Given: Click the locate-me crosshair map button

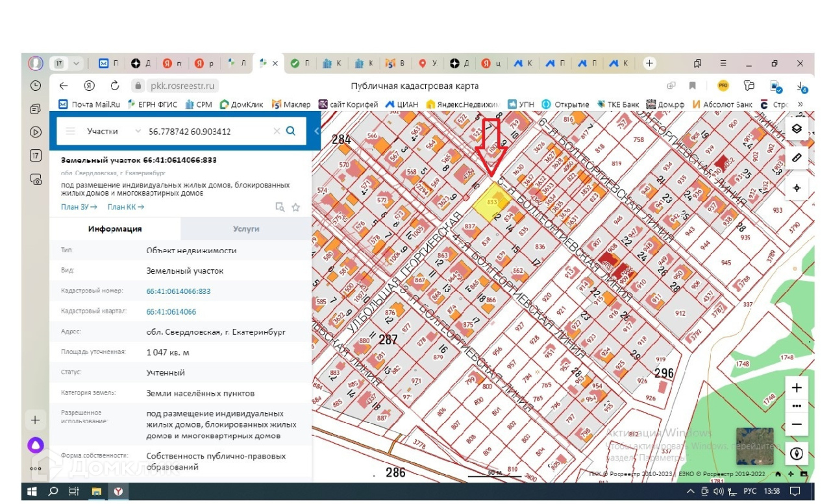Looking at the screenshot, I should [797, 188].
